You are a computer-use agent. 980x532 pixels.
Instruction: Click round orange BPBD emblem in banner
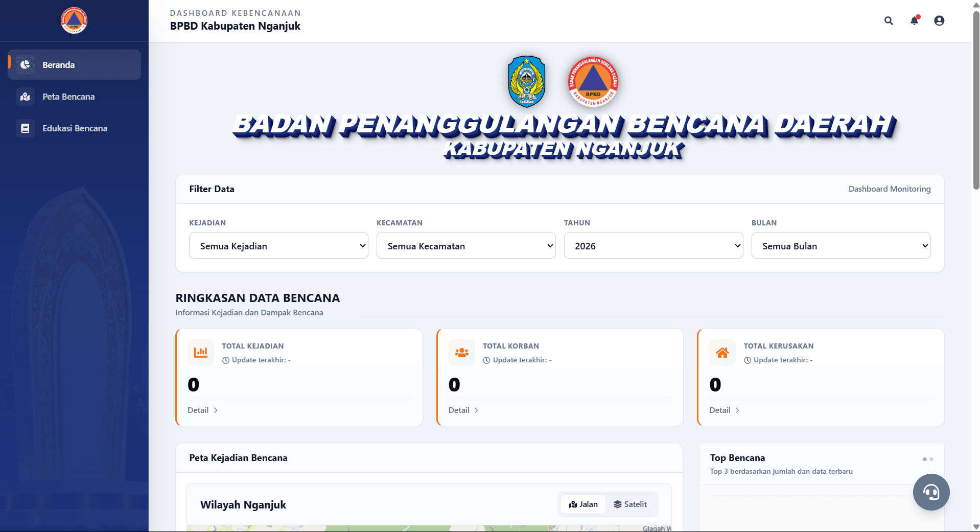[593, 82]
